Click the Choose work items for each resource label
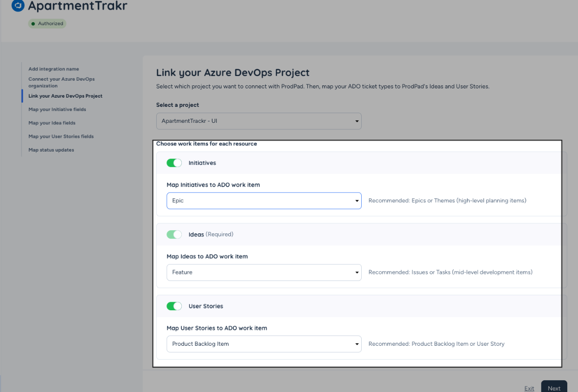 click(x=207, y=144)
